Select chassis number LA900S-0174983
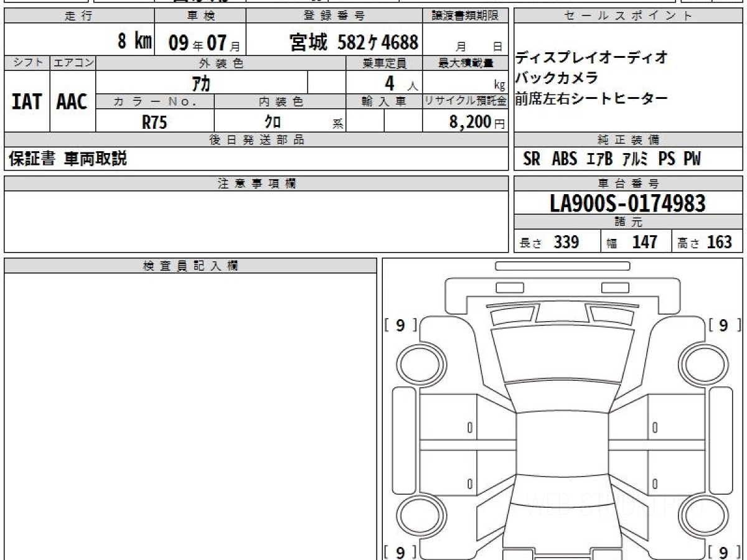 coord(628,203)
